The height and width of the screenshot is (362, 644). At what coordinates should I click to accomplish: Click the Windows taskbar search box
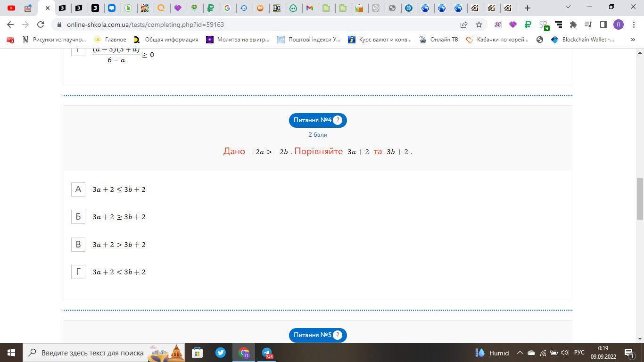[105, 353]
